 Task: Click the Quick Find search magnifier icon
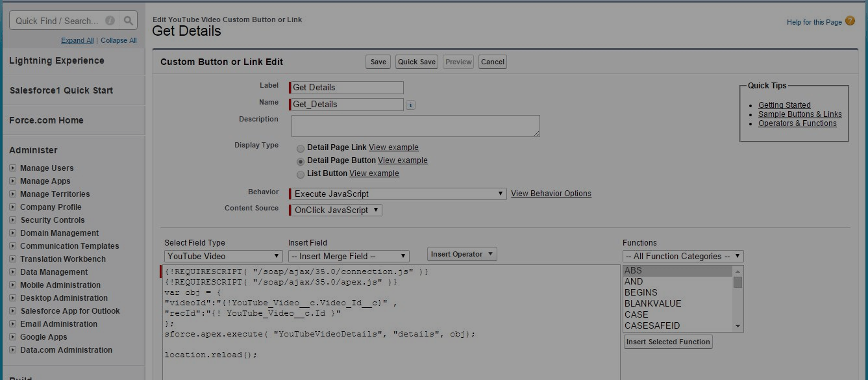[x=129, y=21]
